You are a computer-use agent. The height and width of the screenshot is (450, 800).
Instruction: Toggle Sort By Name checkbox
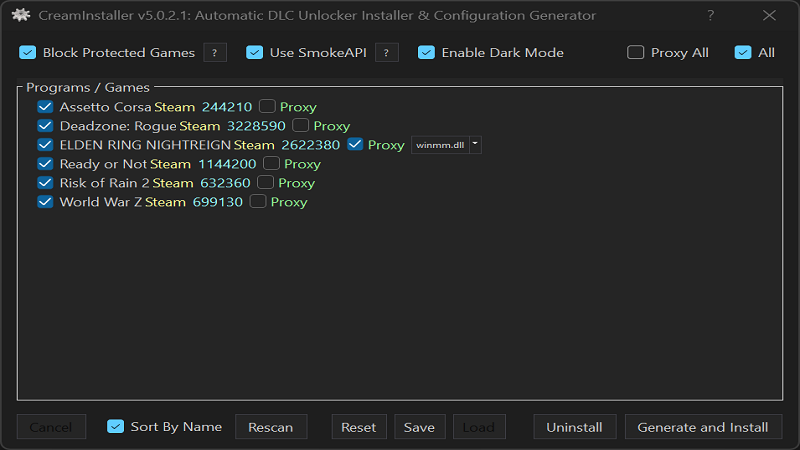(115, 427)
